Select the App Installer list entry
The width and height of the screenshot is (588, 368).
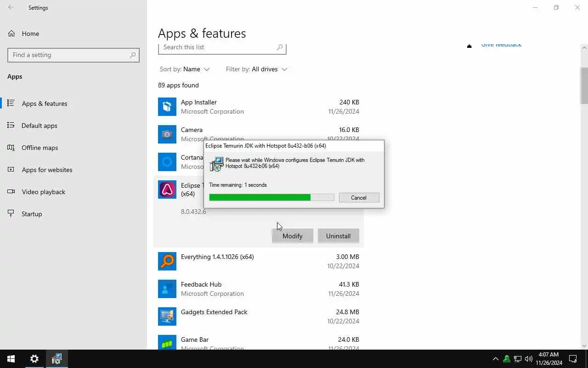(x=259, y=107)
